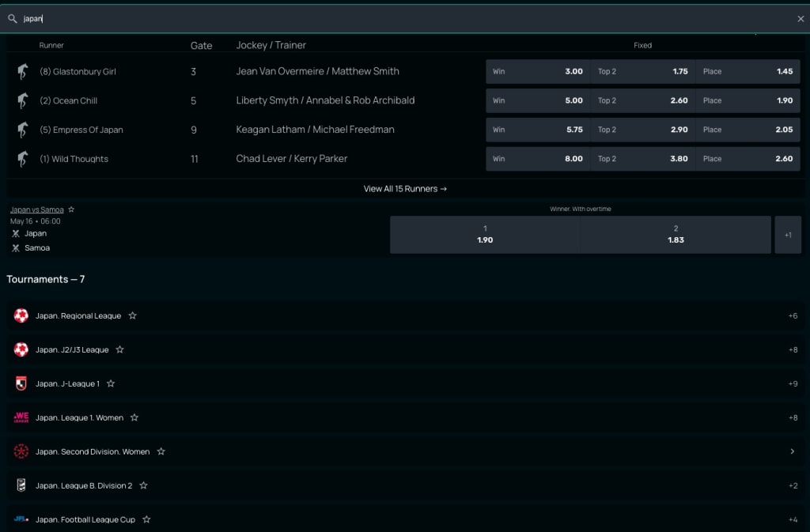Expand the +2 events for League B Division 2
The height and width of the screenshot is (532, 810).
tap(793, 486)
